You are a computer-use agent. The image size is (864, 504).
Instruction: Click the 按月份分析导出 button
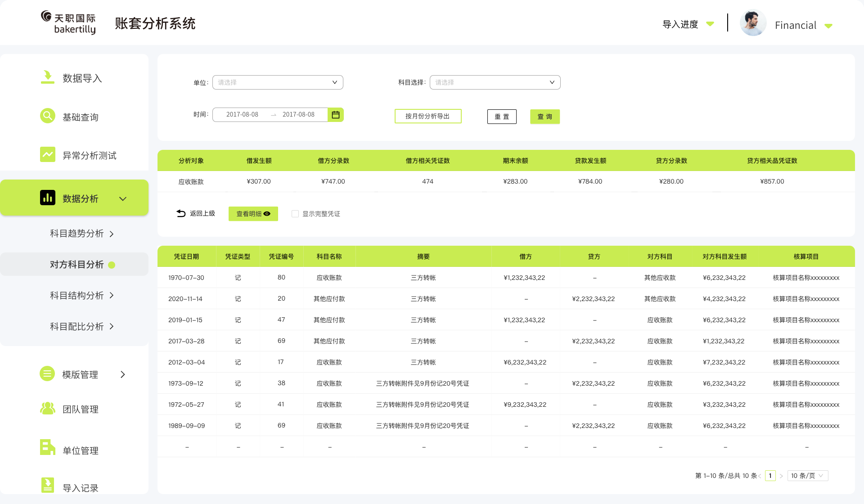(x=427, y=116)
